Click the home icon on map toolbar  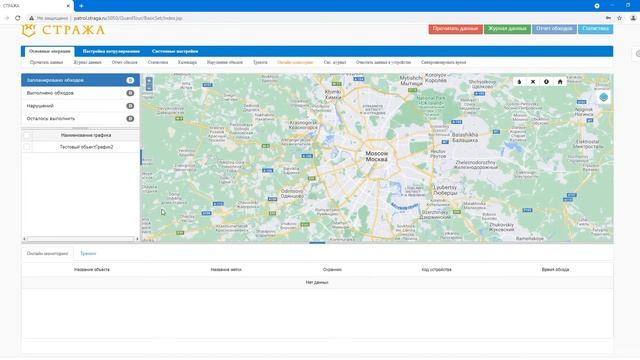tap(560, 82)
